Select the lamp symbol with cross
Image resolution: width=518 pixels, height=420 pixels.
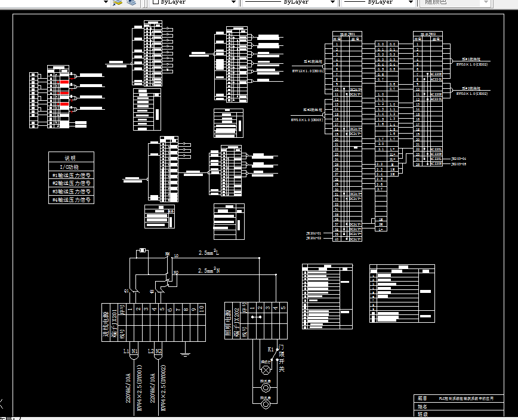click(x=266, y=370)
